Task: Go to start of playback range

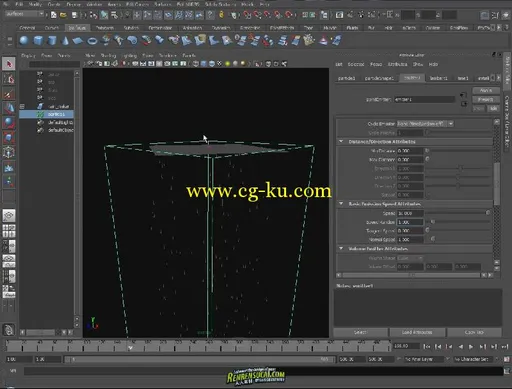Action: (x=427, y=347)
